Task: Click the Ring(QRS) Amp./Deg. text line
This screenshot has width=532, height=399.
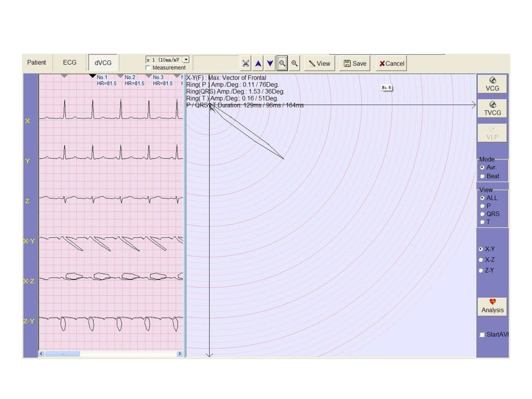Action: pyautogui.click(x=235, y=91)
